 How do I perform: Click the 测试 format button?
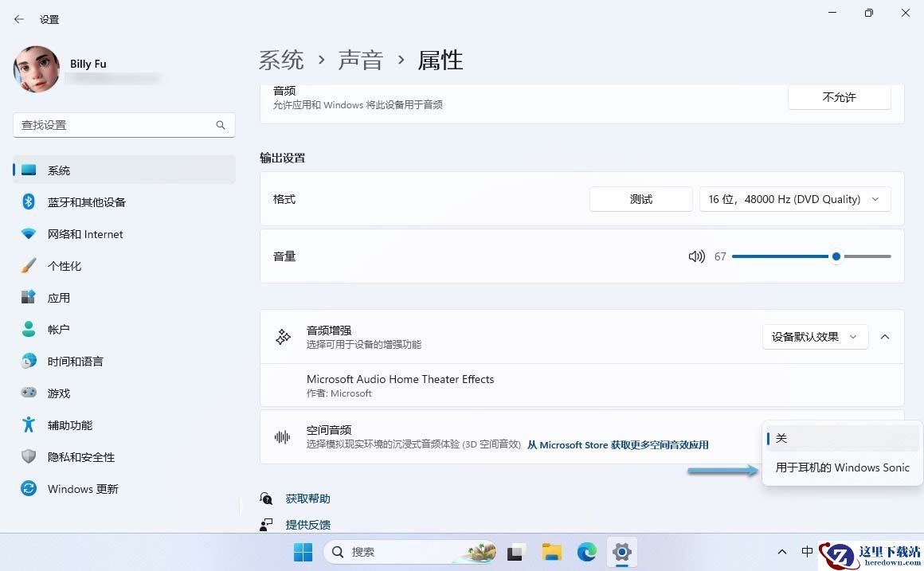point(641,199)
